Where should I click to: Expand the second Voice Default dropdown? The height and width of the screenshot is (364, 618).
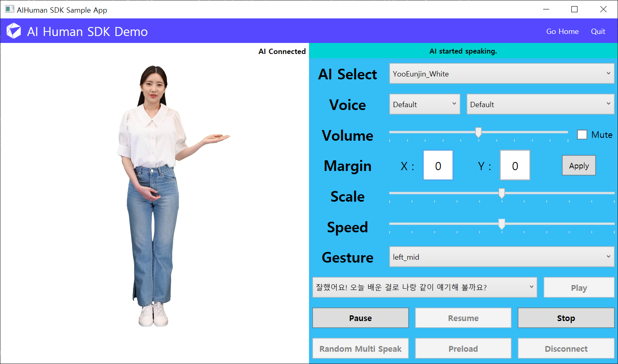[540, 104]
